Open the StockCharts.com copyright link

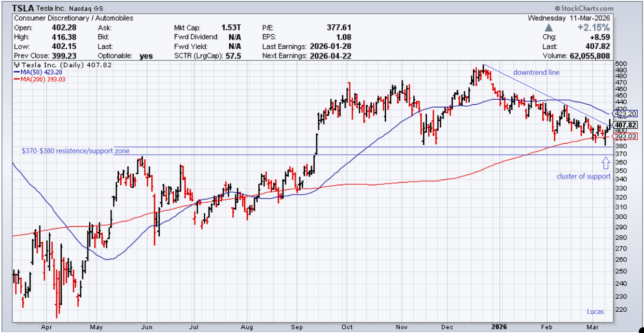click(x=584, y=8)
